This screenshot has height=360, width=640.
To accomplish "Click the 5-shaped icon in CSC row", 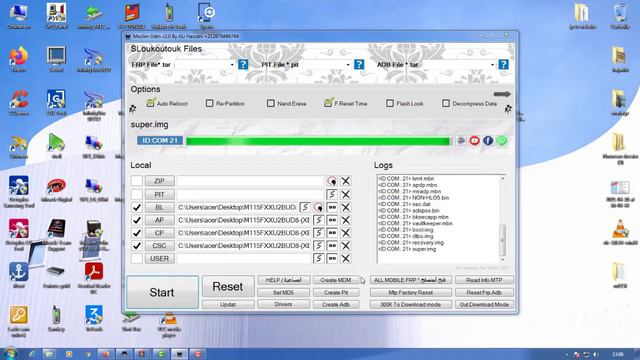I will click(318, 246).
